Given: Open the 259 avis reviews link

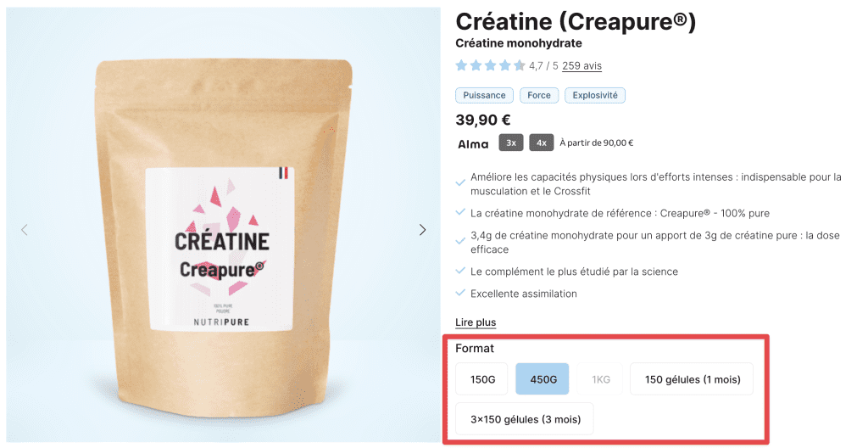Looking at the screenshot, I should pyautogui.click(x=581, y=66).
